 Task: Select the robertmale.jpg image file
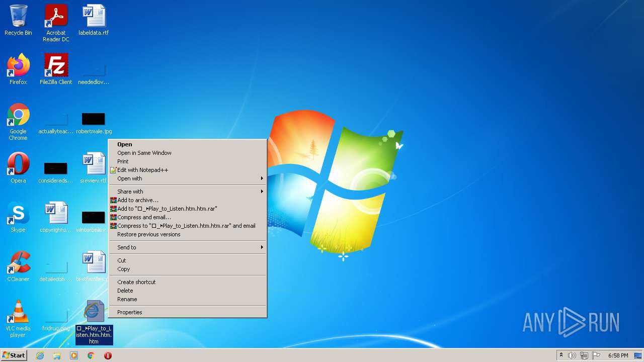click(x=94, y=124)
